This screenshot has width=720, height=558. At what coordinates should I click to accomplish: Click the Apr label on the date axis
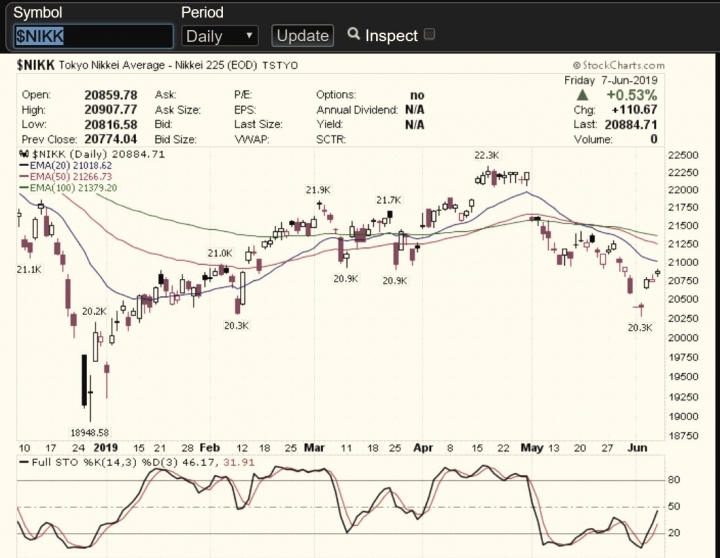(x=423, y=448)
